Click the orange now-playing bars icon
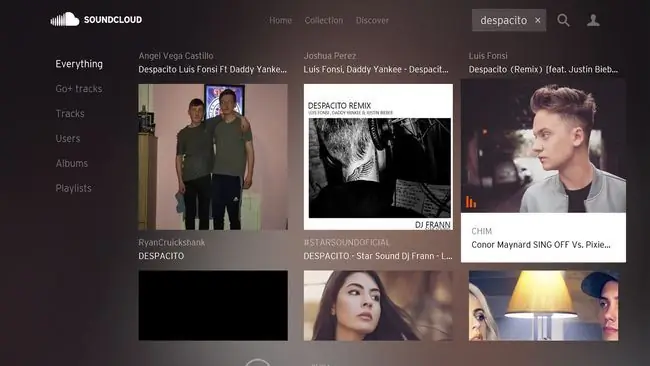650x366 pixels. (x=471, y=202)
